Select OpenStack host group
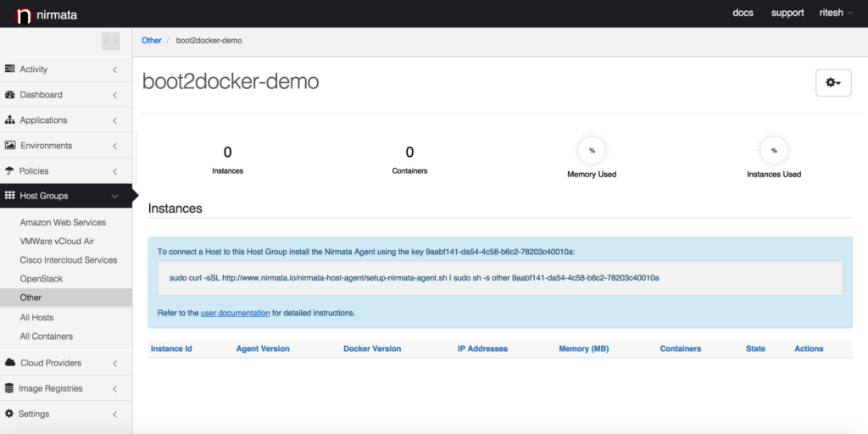Screen dimensions: 868x434 (x=41, y=278)
